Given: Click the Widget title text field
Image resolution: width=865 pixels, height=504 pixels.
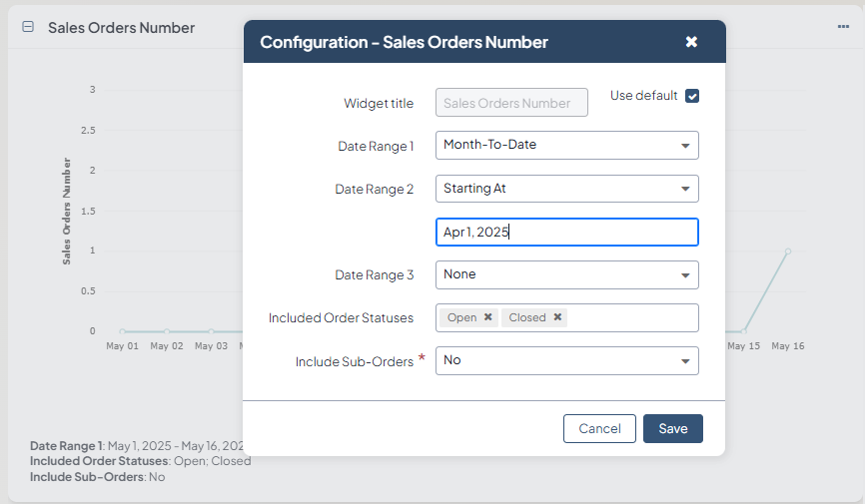Looking at the screenshot, I should point(511,103).
